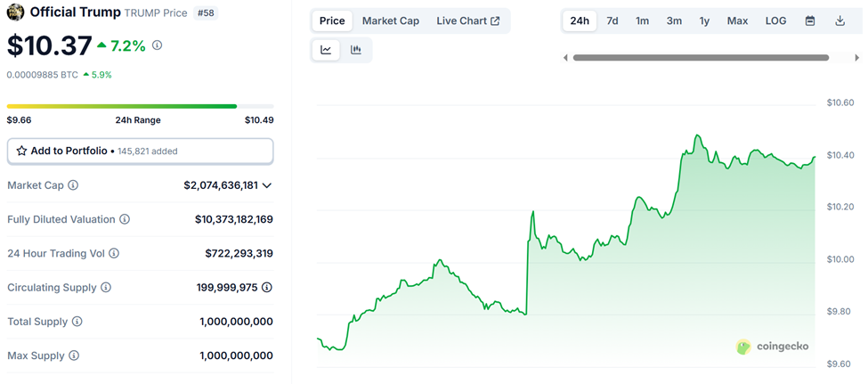Switch to candlestick chart icon
This screenshot has width=868, height=384.
click(356, 51)
